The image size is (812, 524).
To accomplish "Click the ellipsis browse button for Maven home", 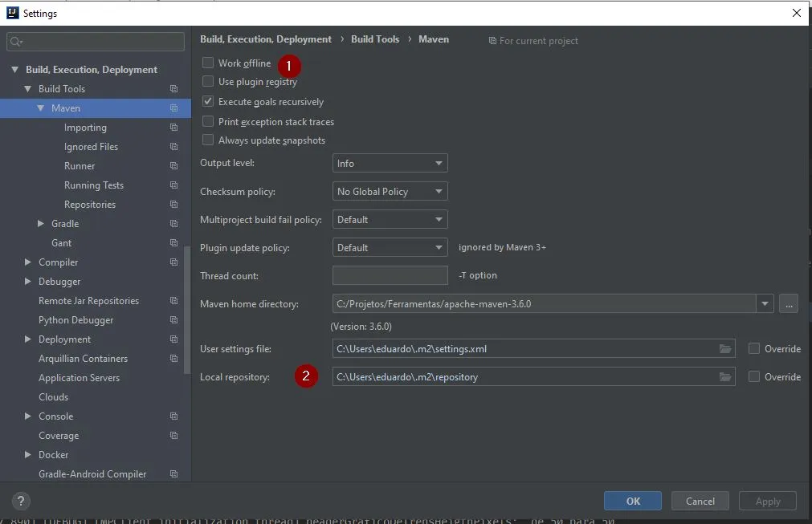I will pos(789,304).
